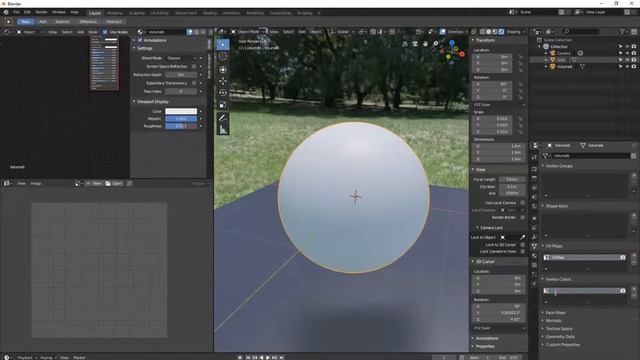Click the Refraction Depth field

[x=181, y=75]
